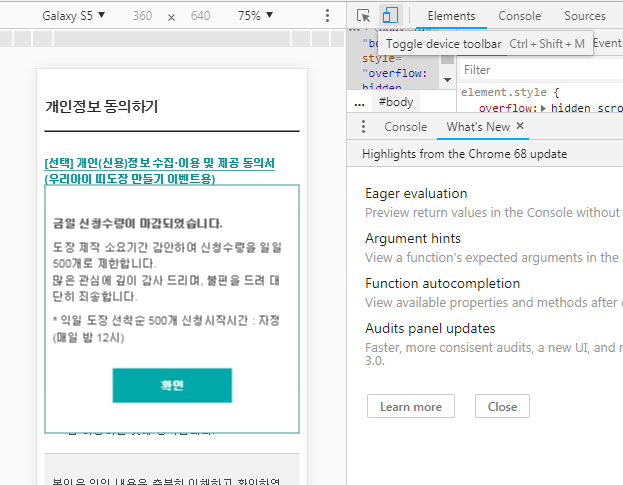
Task: Open the Galaxy S5 device dropdown
Action: 74,15
